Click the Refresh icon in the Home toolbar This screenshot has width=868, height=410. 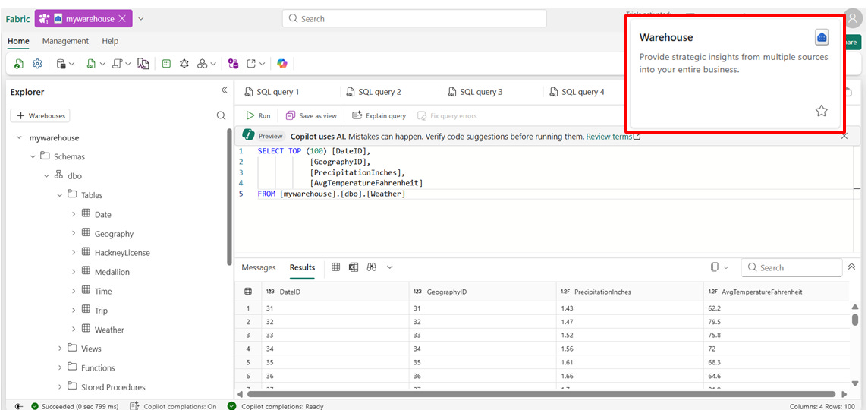coord(19,64)
